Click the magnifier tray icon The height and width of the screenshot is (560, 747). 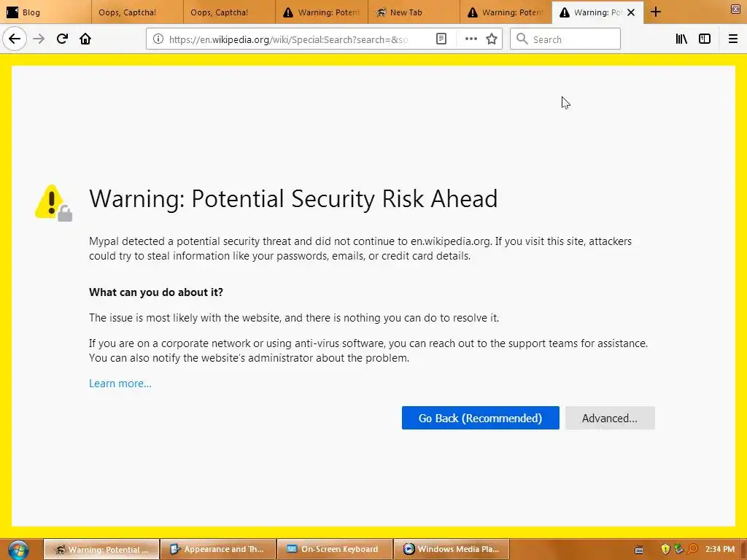pyautogui.click(x=693, y=549)
